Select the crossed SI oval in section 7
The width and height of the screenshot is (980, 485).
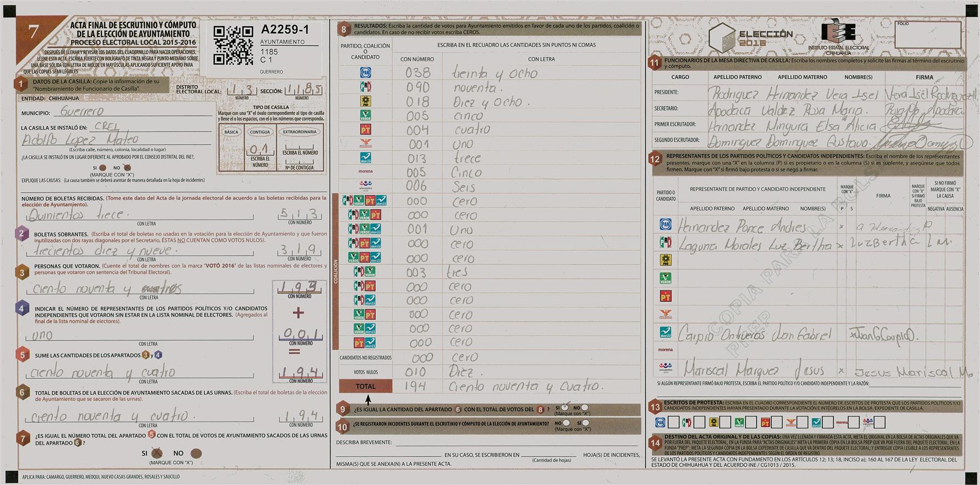coord(157,453)
